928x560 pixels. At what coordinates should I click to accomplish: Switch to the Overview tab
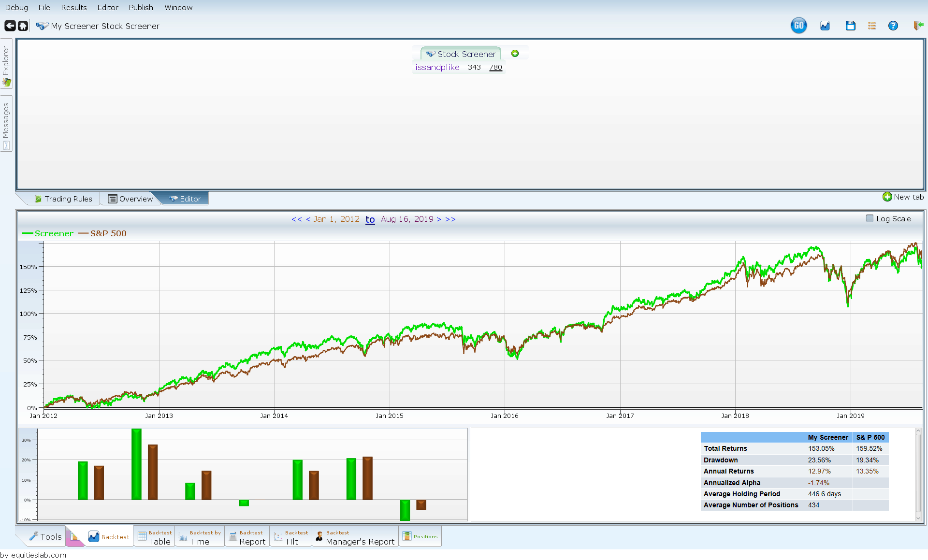(x=130, y=198)
